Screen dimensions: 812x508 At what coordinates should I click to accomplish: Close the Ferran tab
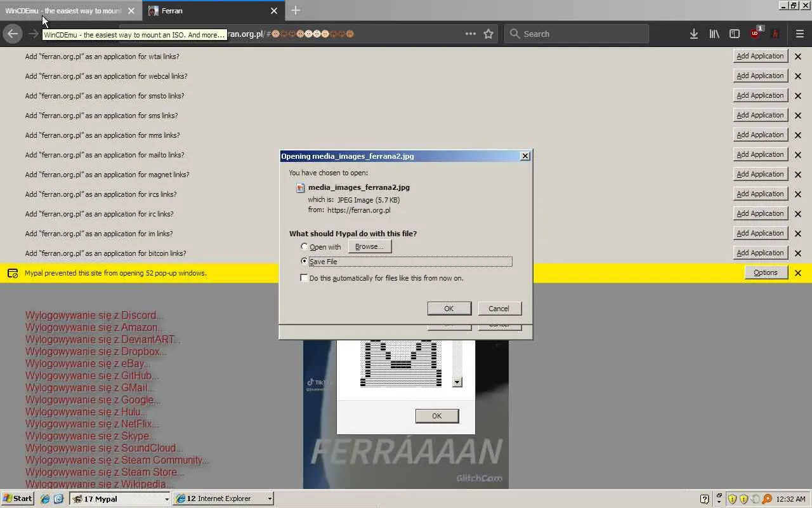point(274,11)
